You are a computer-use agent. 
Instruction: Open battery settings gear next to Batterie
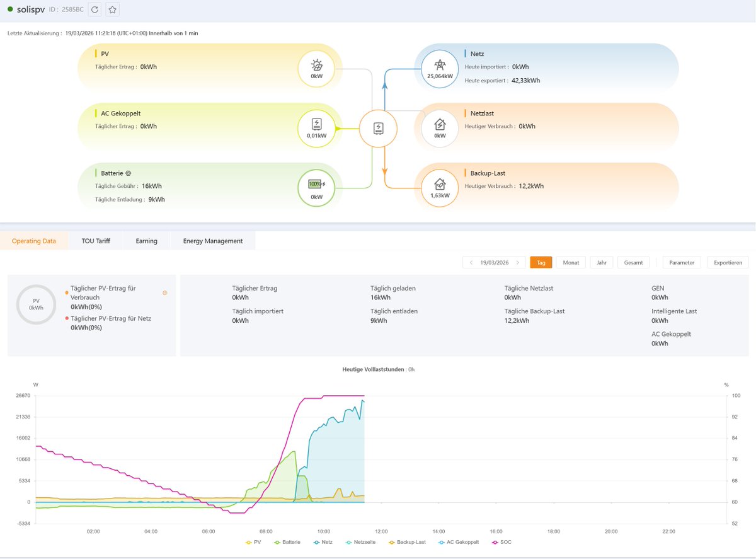click(128, 173)
